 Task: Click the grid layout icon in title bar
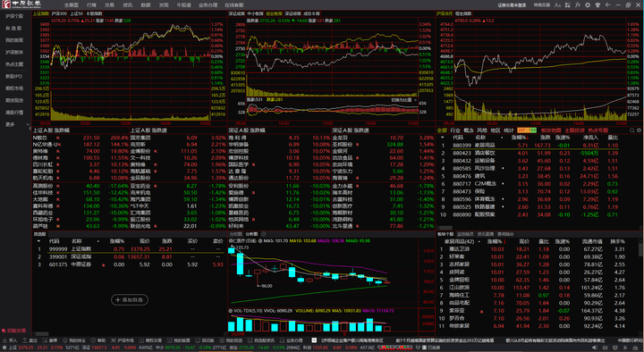[x=568, y=5]
